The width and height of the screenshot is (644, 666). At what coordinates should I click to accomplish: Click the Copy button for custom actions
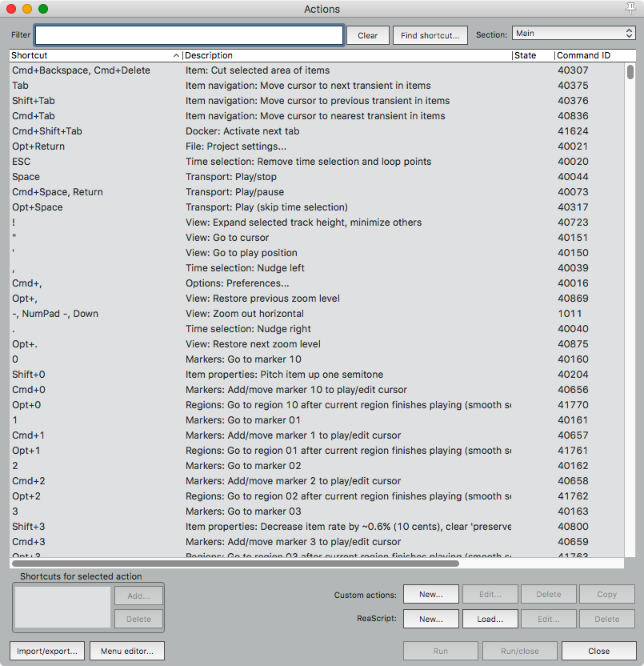pyautogui.click(x=606, y=594)
